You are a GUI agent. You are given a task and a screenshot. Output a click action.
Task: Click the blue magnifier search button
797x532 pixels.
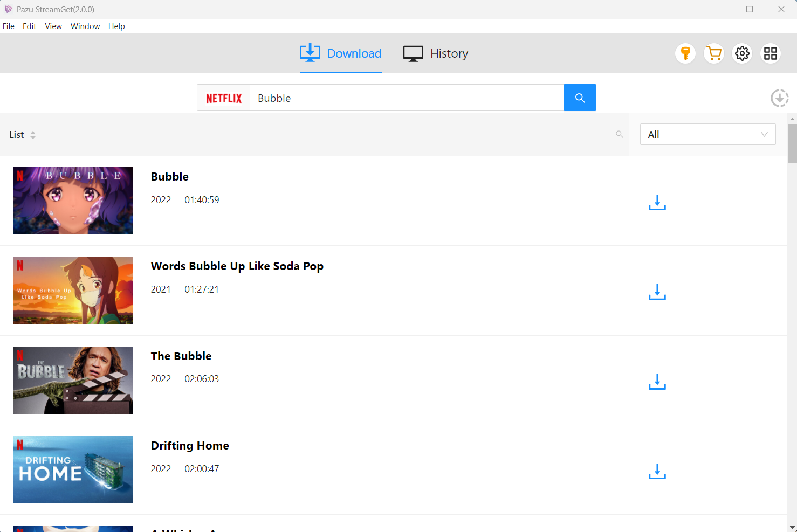pos(580,98)
